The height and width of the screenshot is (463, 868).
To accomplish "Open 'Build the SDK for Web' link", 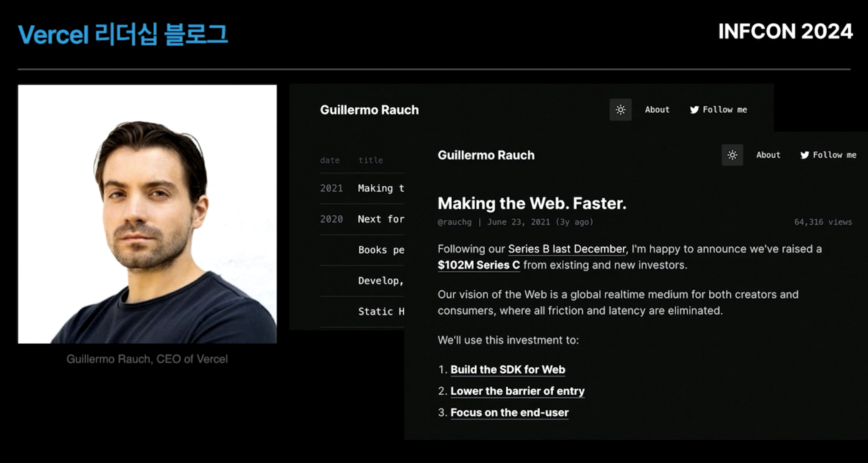I will [508, 369].
